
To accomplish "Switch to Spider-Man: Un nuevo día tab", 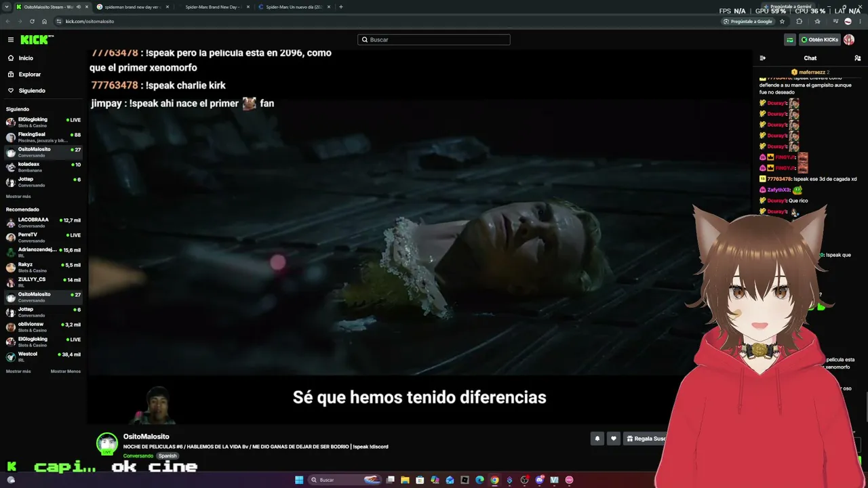I will pos(293,7).
